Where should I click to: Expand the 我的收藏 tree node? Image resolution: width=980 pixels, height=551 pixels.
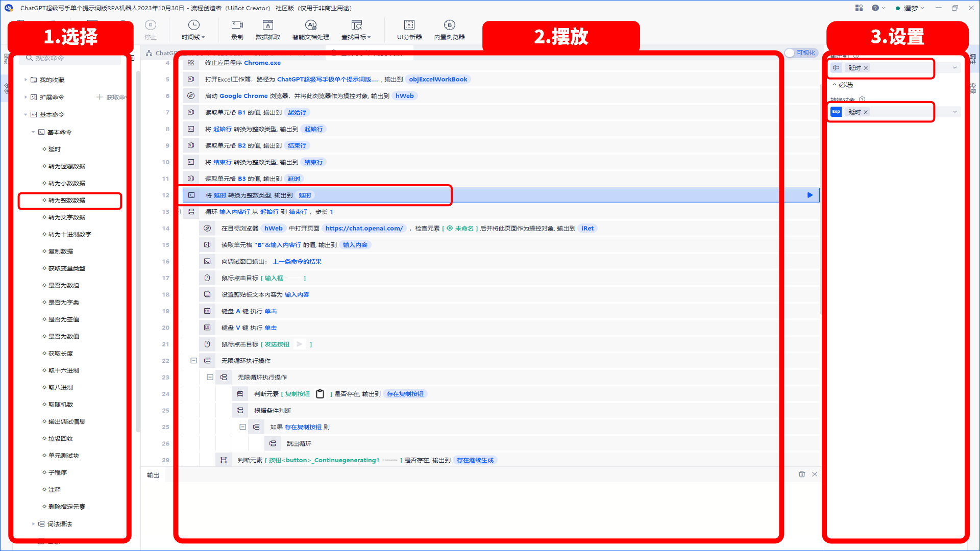pos(26,80)
